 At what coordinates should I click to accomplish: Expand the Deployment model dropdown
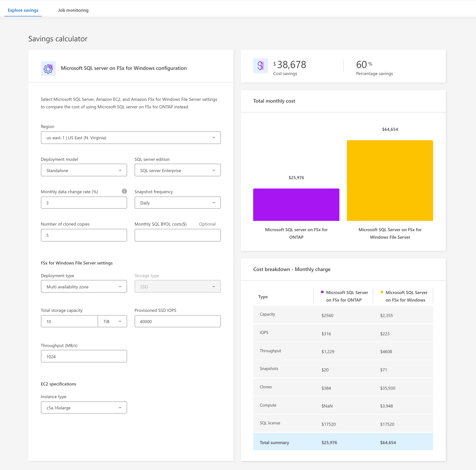tap(84, 170)
